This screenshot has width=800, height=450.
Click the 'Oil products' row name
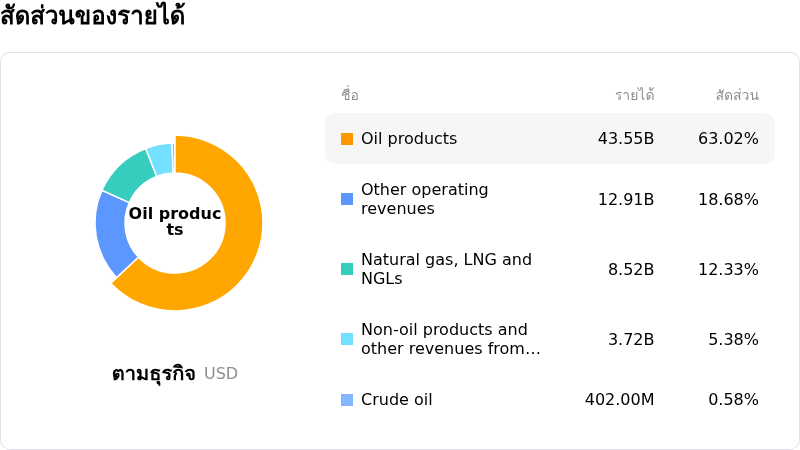pyautogui.click(x=409, y=139)
